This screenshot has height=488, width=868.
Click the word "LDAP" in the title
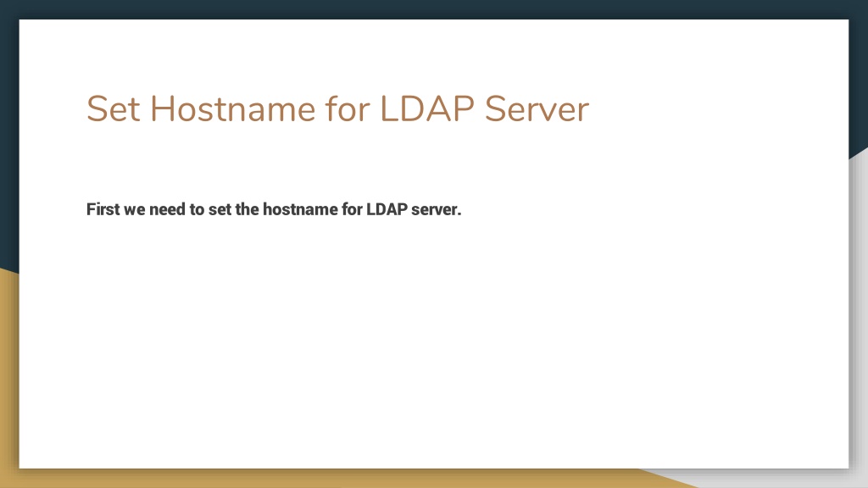[427, 108]
